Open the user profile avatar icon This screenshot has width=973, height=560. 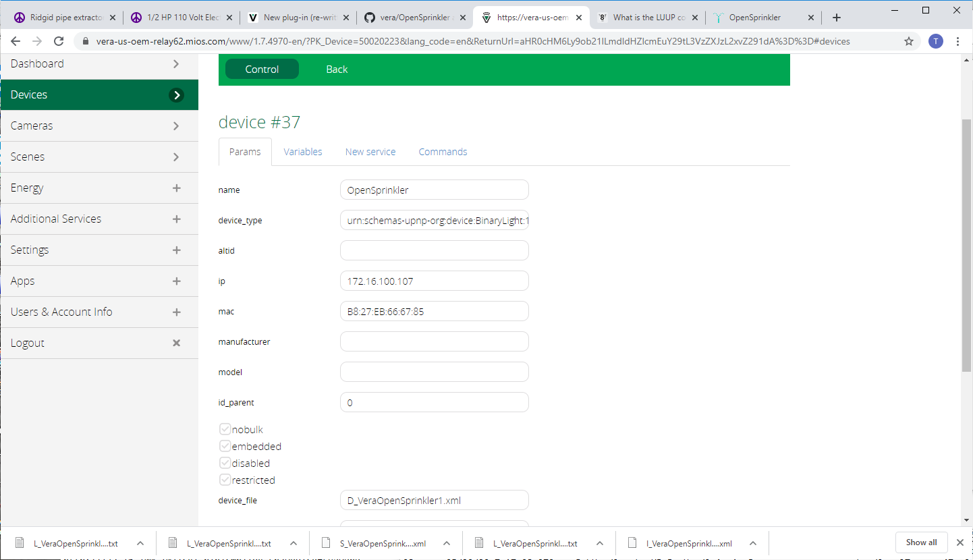935,41
